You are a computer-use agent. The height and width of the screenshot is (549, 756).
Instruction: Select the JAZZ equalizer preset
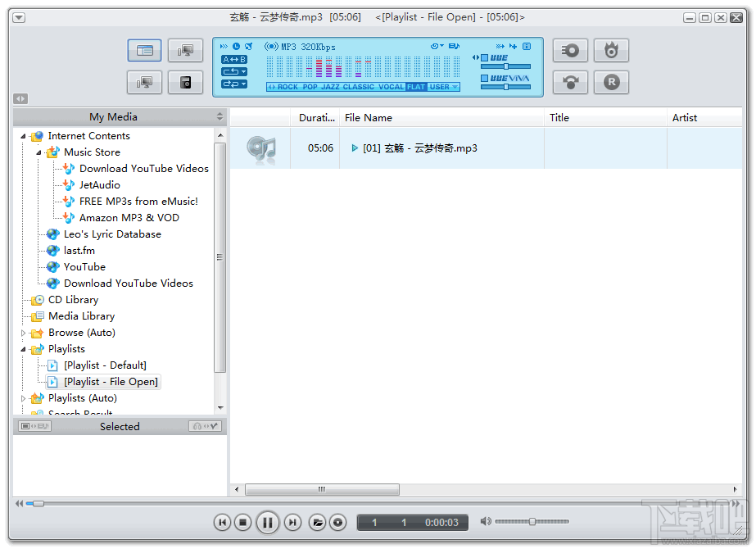[x=330, y=87]
